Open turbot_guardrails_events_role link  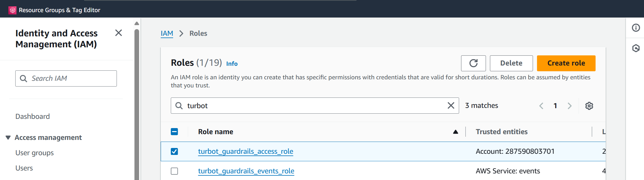(x=246, y=171)
